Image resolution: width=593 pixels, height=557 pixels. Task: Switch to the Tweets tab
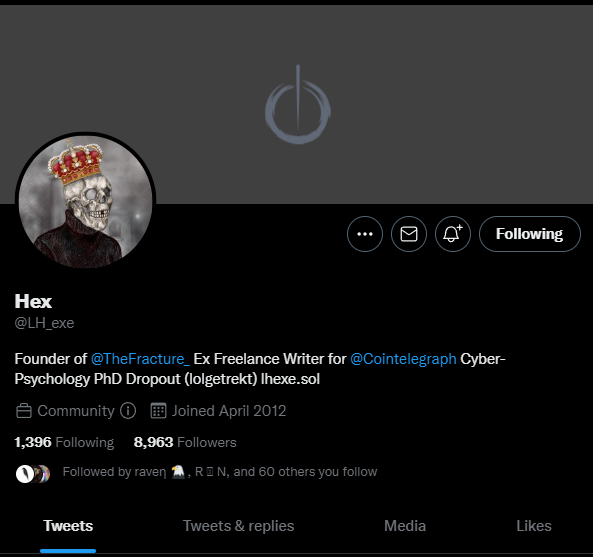(68, 526)
